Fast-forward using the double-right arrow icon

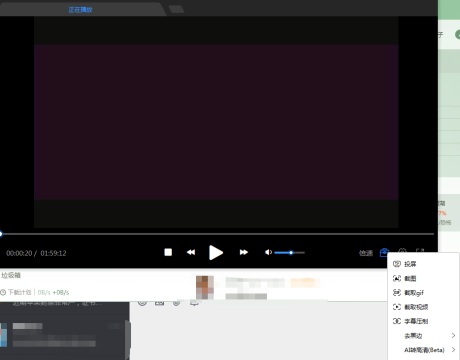point(244,252)
